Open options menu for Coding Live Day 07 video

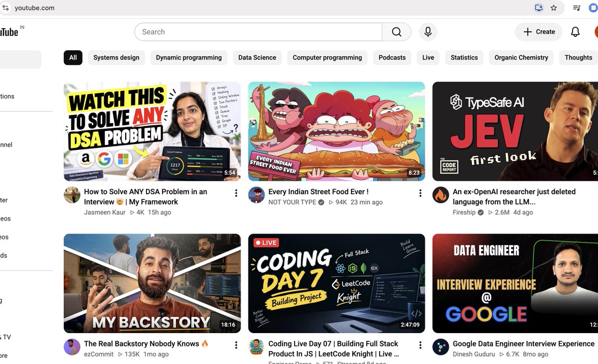[x=420, y=345]
